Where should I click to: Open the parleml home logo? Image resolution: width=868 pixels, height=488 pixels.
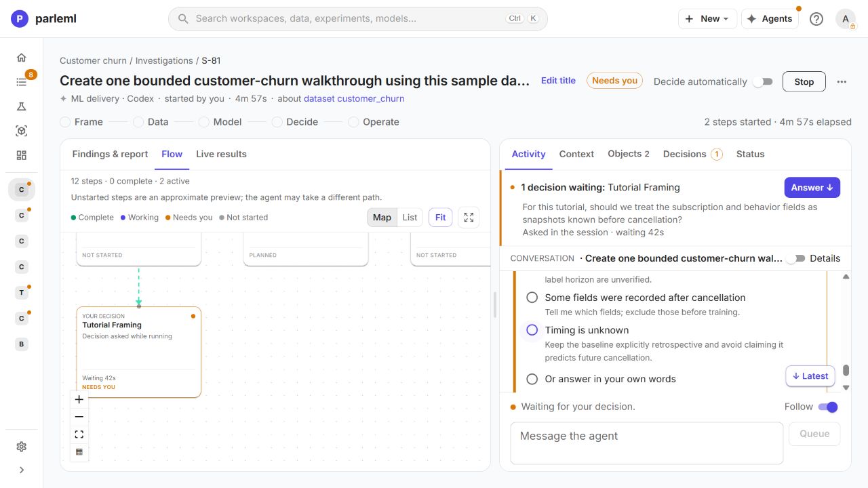43,19
